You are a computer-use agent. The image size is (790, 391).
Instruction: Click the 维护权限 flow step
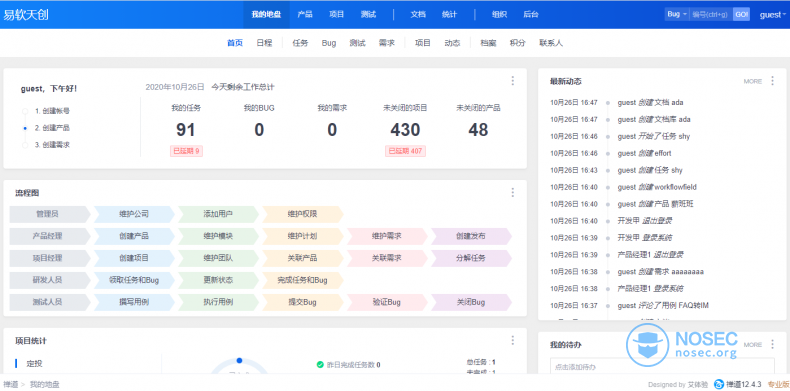[x=302, y=214]
